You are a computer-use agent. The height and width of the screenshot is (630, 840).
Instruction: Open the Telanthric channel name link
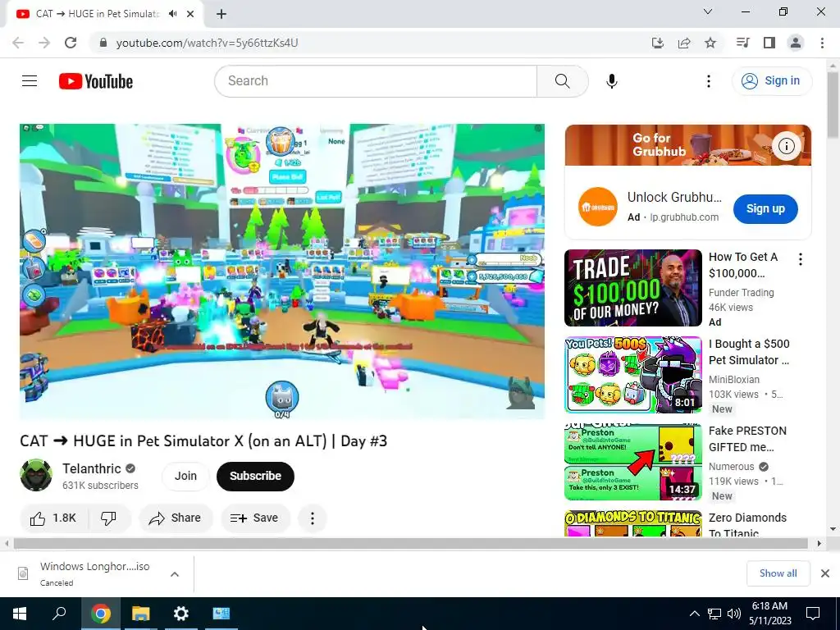point(92,468)
